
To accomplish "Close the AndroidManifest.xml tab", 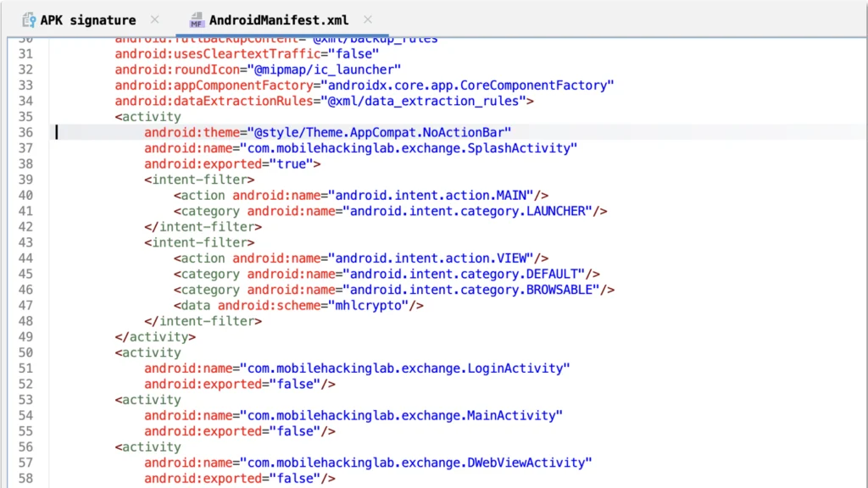I will [368, 18].
